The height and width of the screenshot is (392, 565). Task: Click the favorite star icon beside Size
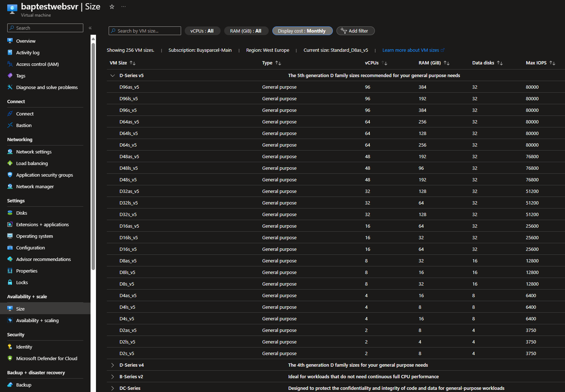[x=112, y=7]
